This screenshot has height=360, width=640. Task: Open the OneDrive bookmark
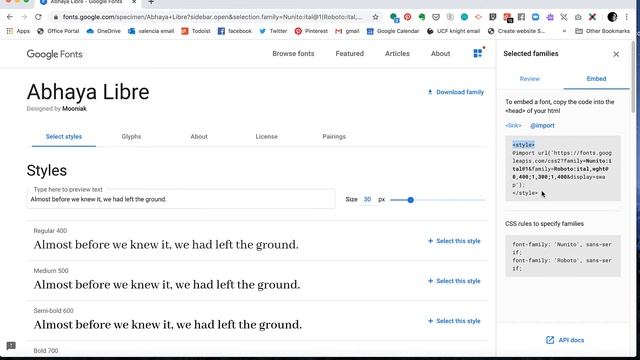[x=104, y=31]
